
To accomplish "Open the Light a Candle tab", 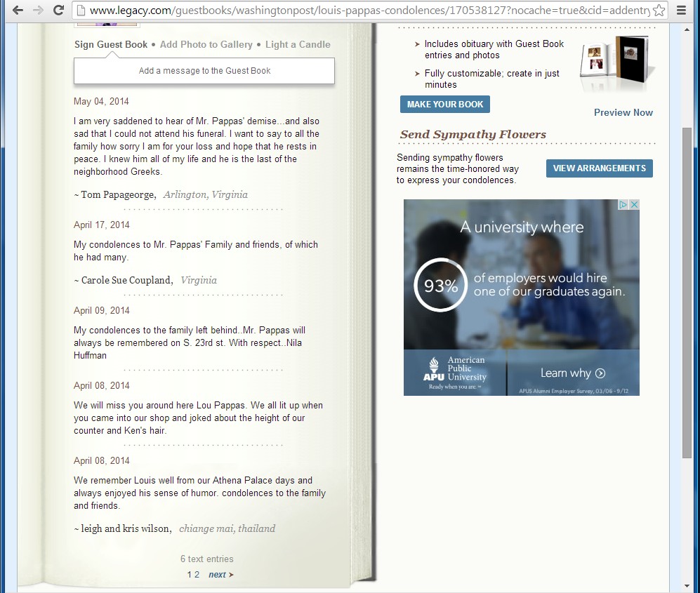I will pos(298,44).
